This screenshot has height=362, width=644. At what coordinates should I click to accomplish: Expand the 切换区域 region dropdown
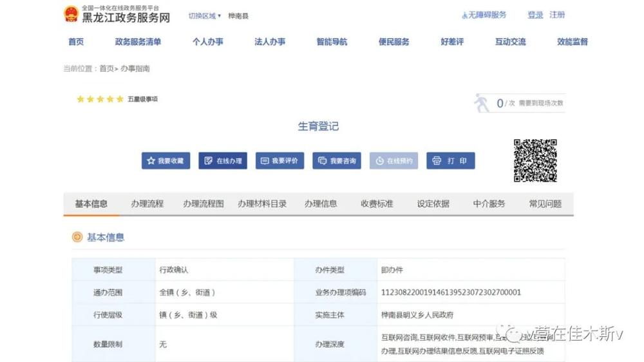pyautogui.click(x=204, y=15)
